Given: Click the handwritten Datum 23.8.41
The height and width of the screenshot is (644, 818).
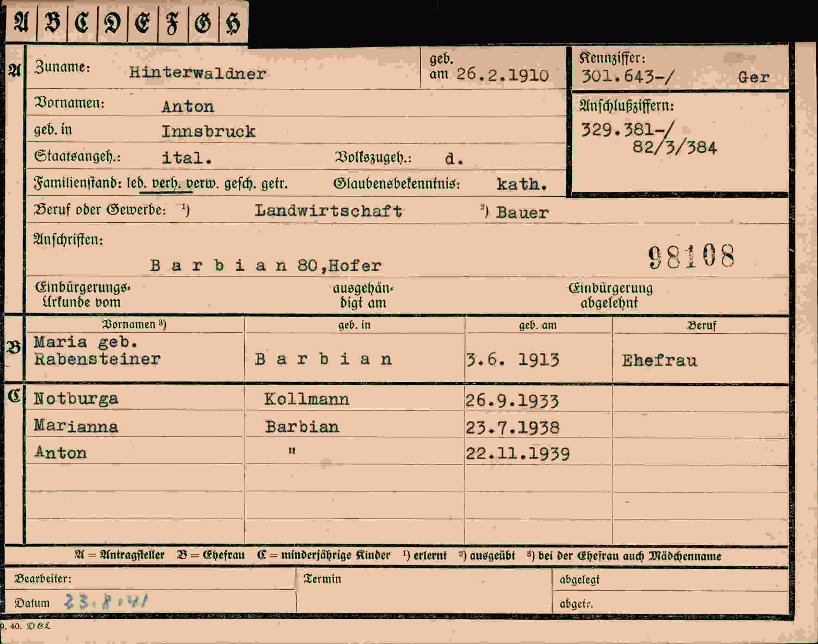Looking at the screenshot, I should point(106,602).
